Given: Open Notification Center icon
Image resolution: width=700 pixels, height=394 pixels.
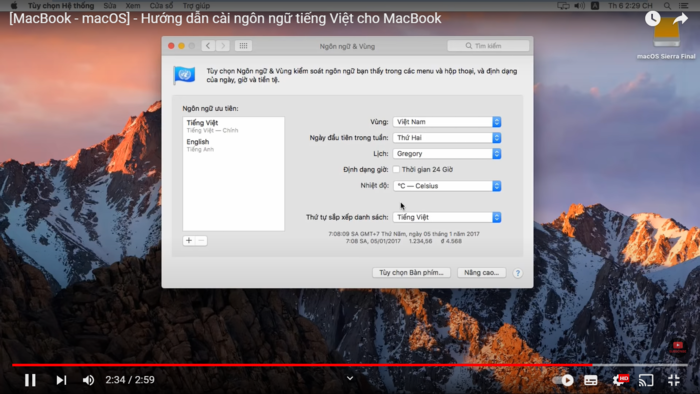Looking at the screenshot, I should [x=683, y=5].
